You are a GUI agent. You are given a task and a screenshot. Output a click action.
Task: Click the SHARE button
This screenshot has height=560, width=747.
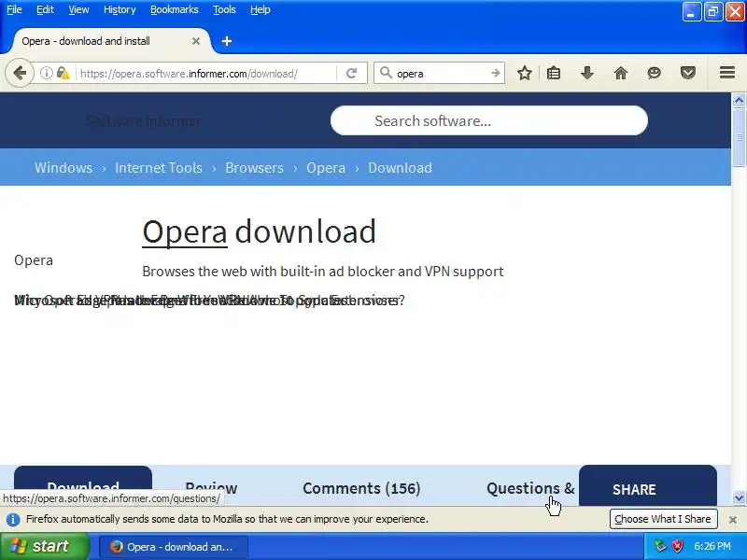click(648, 485)
